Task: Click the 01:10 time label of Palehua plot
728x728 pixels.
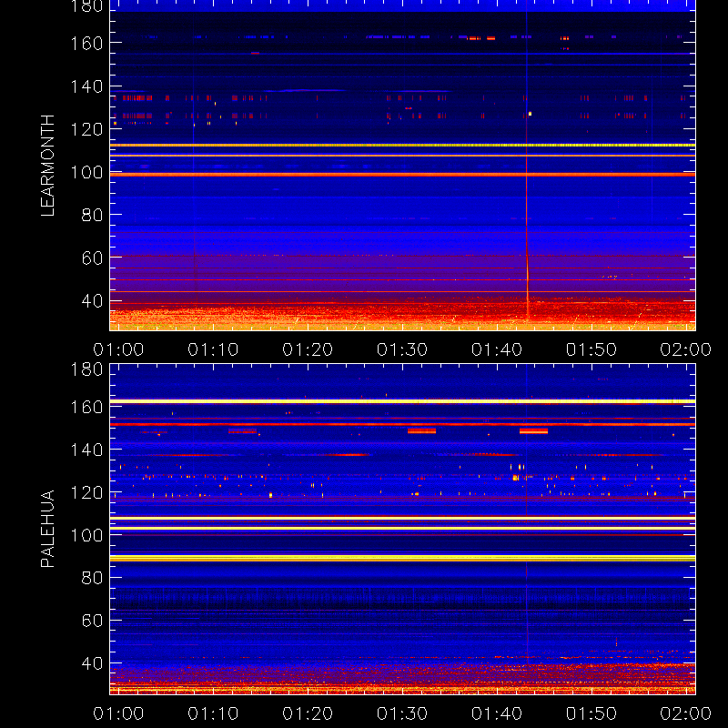Action: (213, 713)
